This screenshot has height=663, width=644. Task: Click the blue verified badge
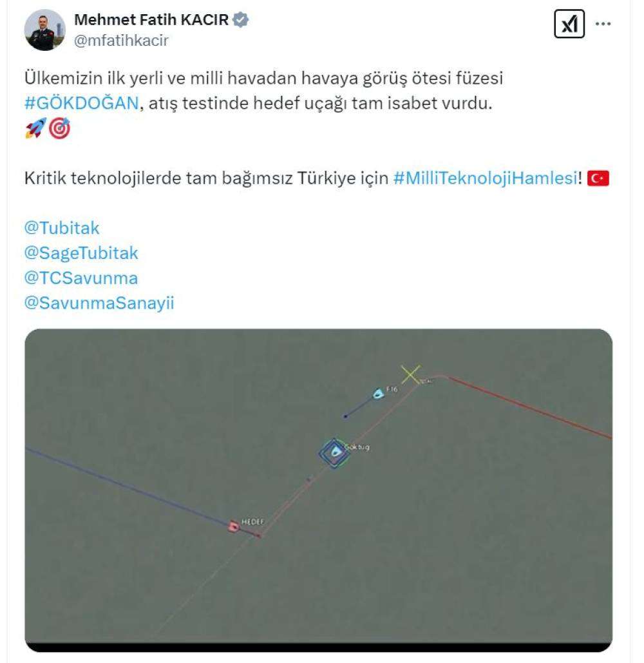[240, 19]
